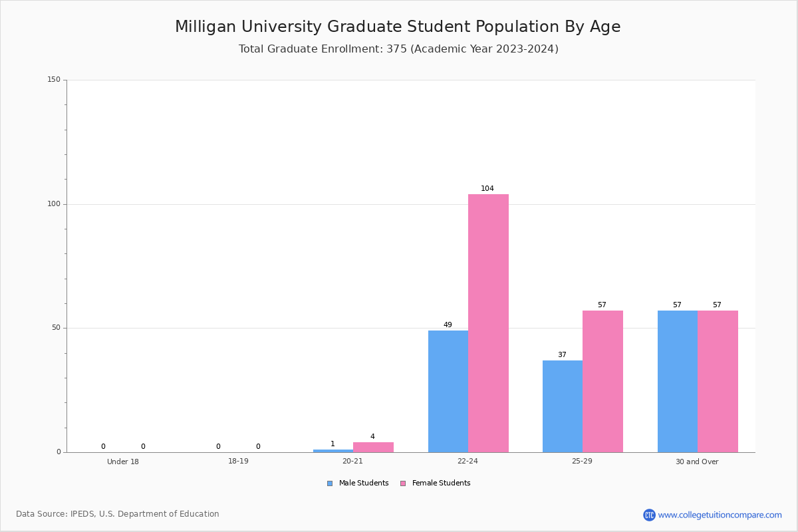Image resolution: width=798 pixels, height=532 pixels.
Task: Select the male 22-24 bar valued 49
Action: click(x=448, y=391)
